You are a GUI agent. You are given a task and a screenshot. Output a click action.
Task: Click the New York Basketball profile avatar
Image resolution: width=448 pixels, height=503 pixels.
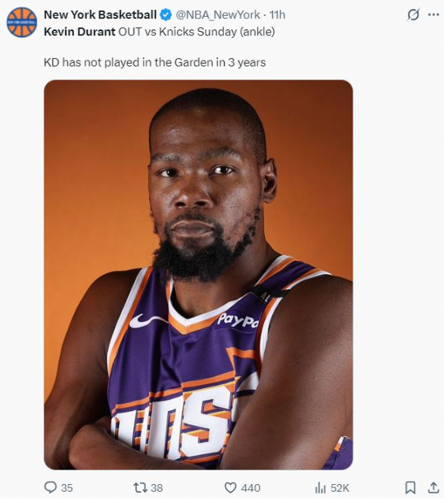[22, 23]
